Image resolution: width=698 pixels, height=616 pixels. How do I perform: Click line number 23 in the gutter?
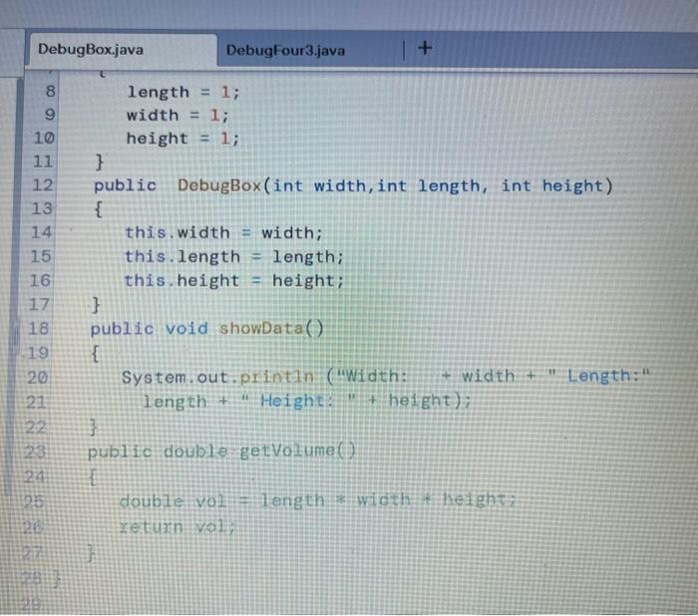pyautogui.click(x=35, y=452)
